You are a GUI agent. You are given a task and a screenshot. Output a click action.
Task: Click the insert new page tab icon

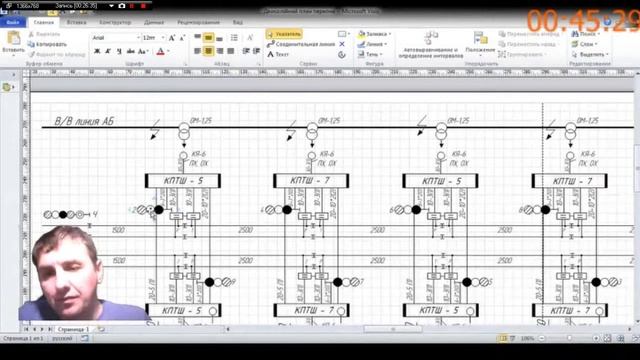[101, 329]
